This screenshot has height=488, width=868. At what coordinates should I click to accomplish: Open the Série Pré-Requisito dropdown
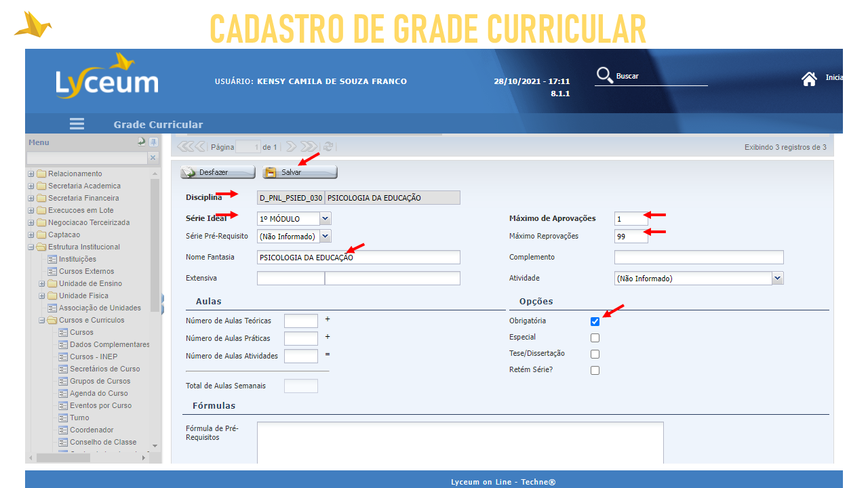pyautogui.click(x=325, y=237)
